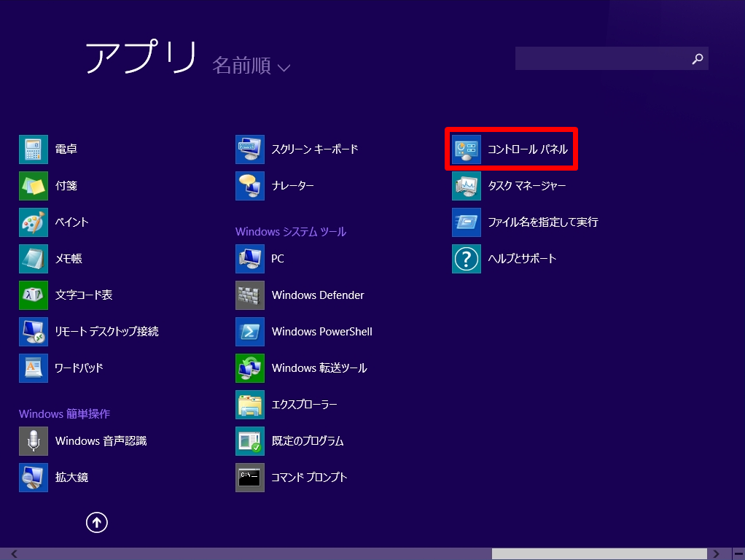Image resolution: width=745 pixels, height=560 pixels.
Task: Start Windows 音声認識 microphone icon
Action: [34, 440]
